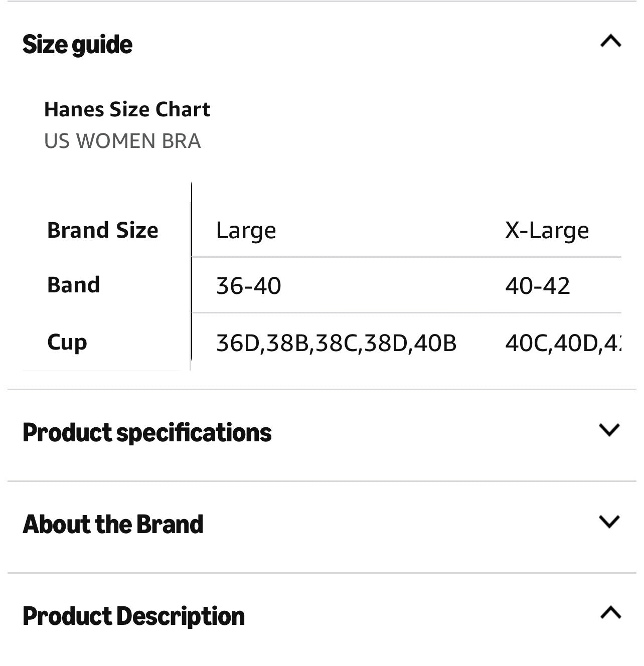Click the Band row label
This screenshot has height=666, width=644.
74,285
